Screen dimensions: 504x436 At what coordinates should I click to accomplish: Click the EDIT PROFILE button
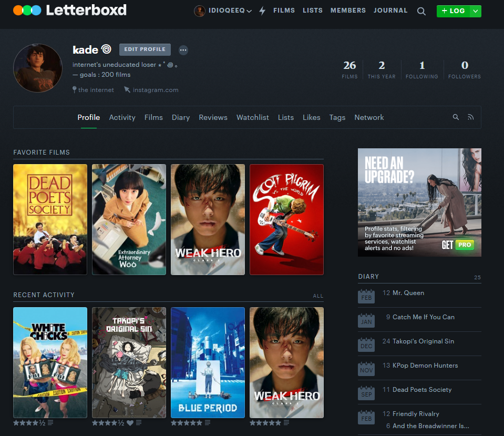click(145, 49)
